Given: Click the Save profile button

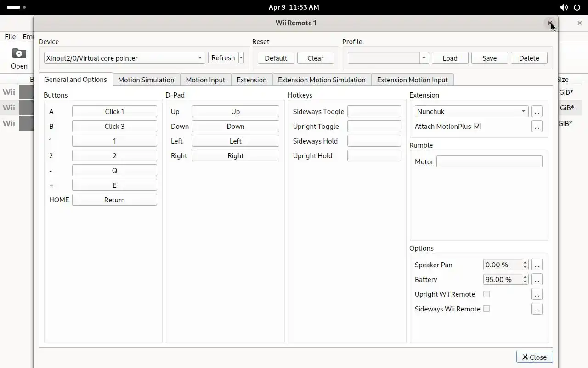Looking at the screenshot, I should 489,58.
